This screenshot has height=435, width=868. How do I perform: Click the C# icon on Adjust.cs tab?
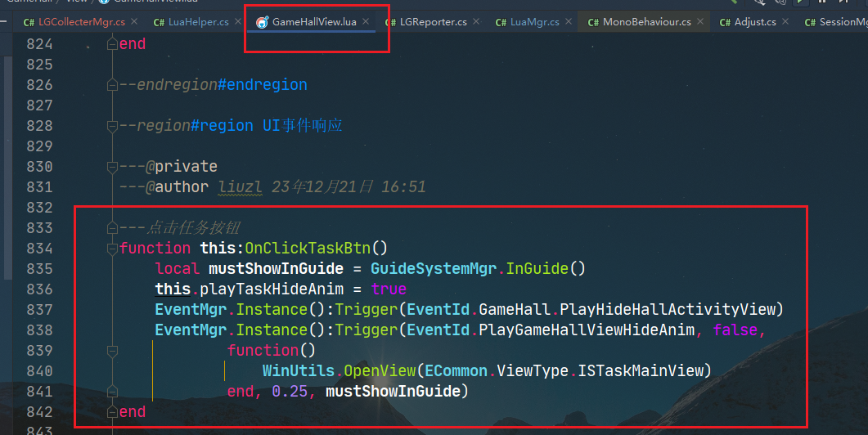click(725, 22)
